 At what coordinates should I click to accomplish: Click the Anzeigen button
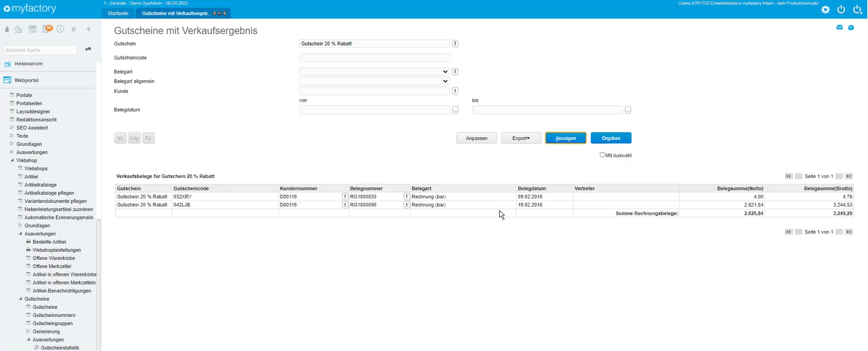click(566, 138)
